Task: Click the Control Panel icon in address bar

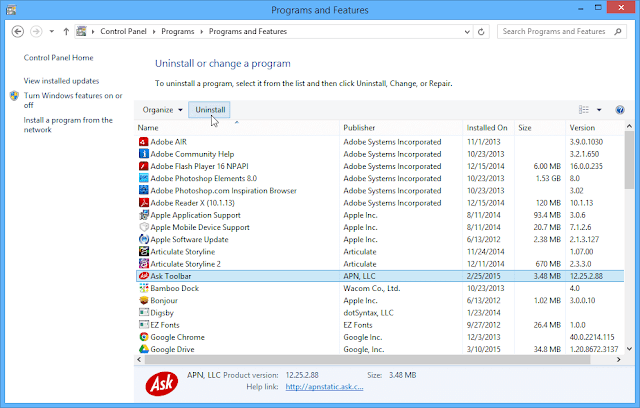Action: point(82,31)
